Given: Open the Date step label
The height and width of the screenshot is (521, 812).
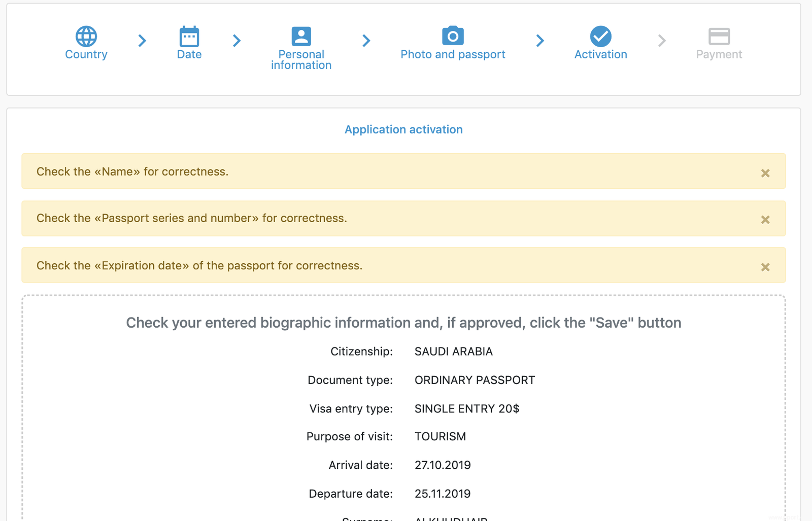Looking at the screenshot, I should 189,54.
